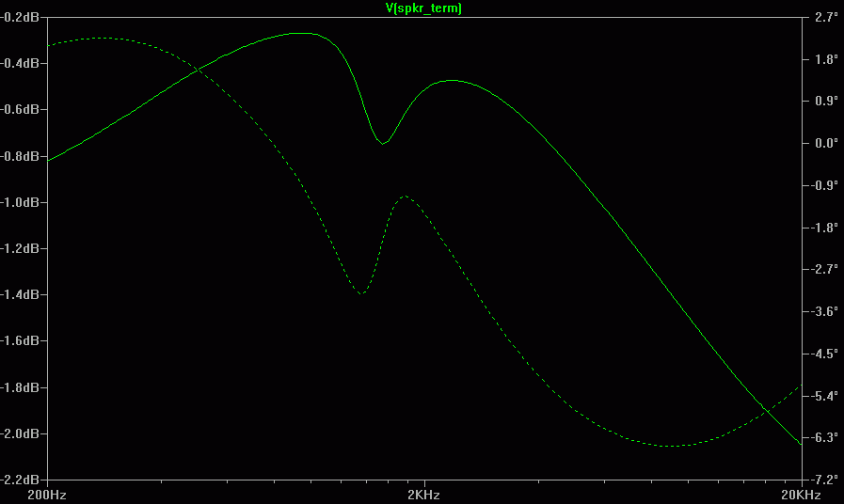Image resolution: width=844 pixels, height=504 pixels.
Task: Click the -4.5° phase axis label
Action: click(824, 354)
